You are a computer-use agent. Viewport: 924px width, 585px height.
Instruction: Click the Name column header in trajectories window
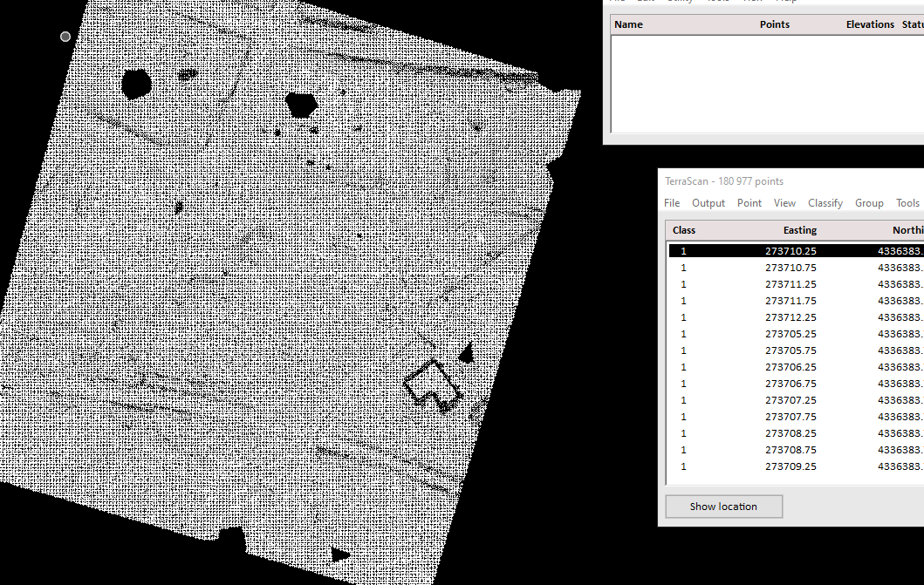click(x=628, y=24)
